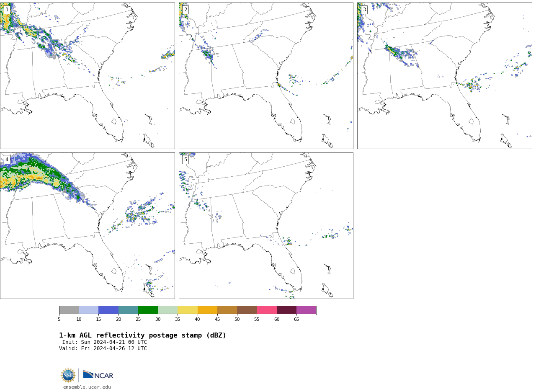Click the yellow 35-40 dBZ swatch
This screenshot has width=536, height=392.
(188, 310)
